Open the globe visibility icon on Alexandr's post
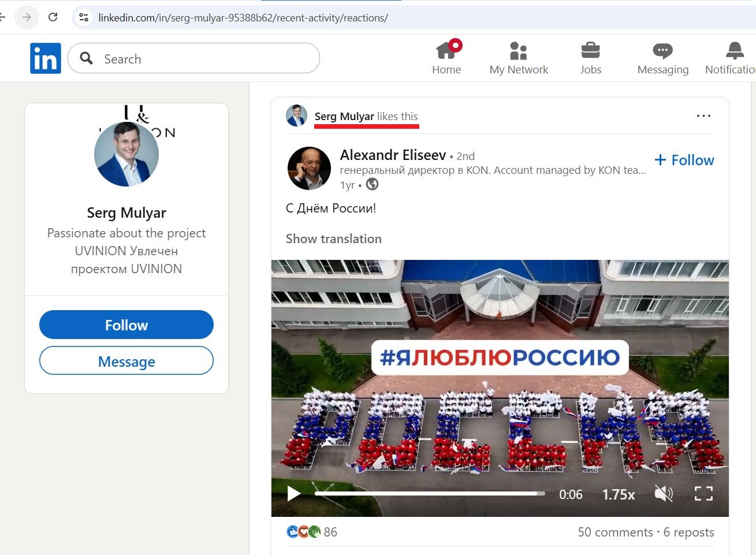This screenshot has width=756, height=555. (372, 184)
